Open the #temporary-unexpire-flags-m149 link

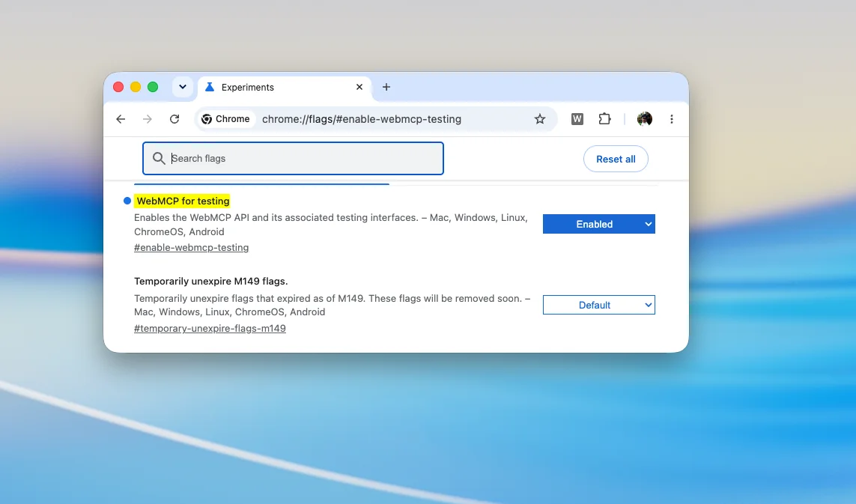pos(210,328)
